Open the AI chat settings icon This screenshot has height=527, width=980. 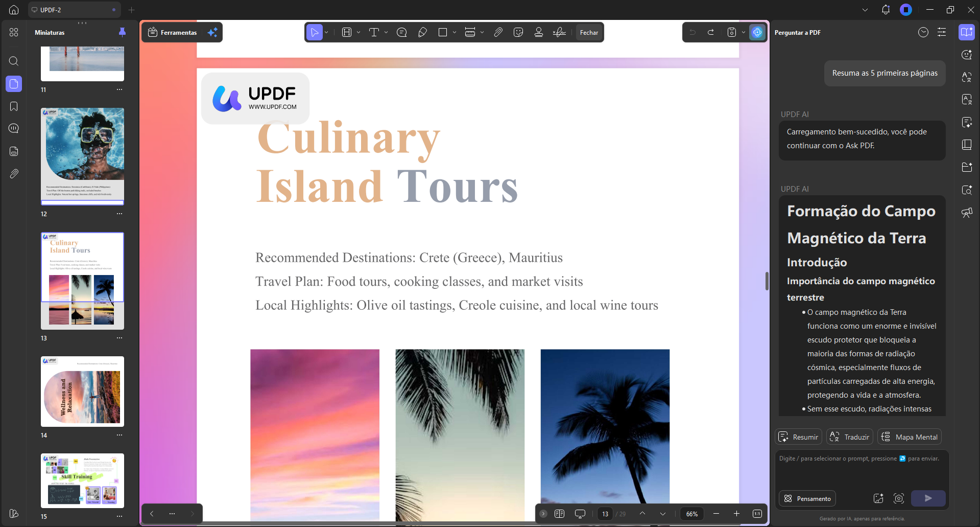tap(942, 33)
